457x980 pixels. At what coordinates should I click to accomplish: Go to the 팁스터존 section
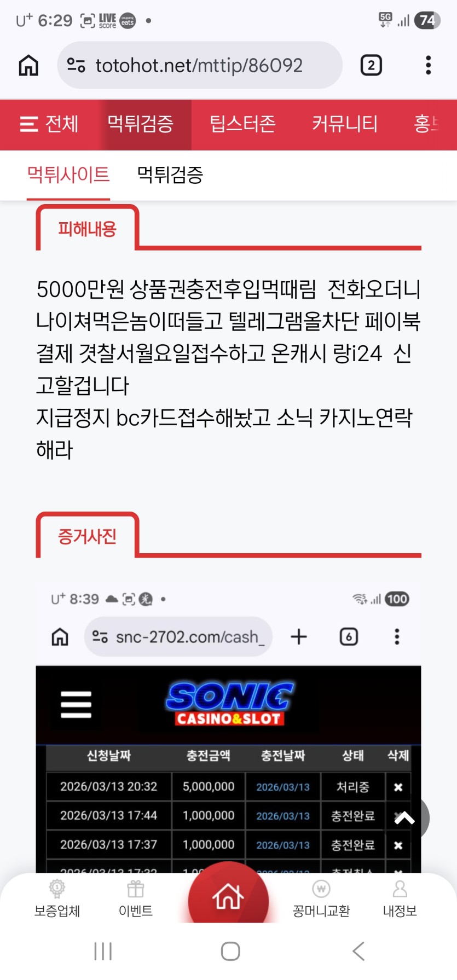tap(242, 124)
